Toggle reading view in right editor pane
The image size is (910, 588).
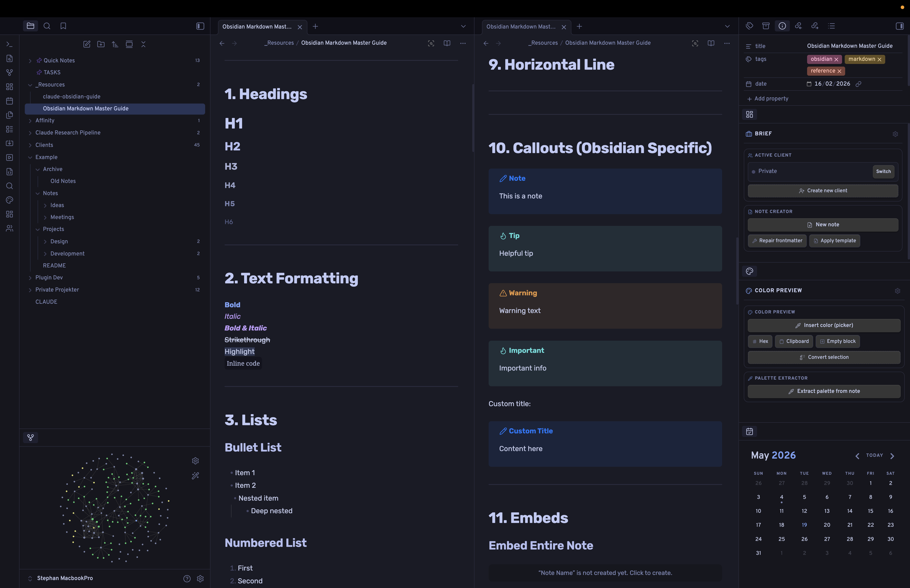[x=711, y=43]
